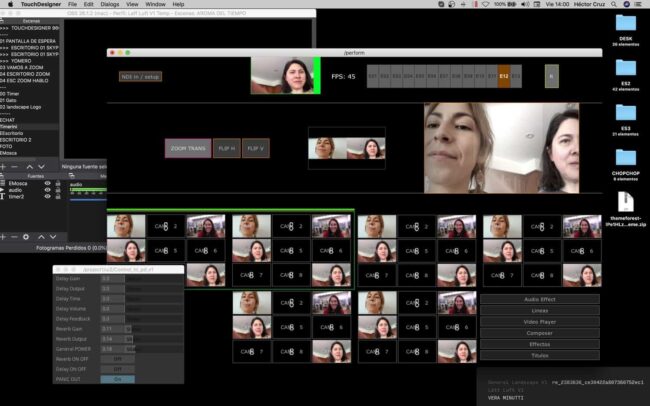
Task: Open the CHOPCHOP folder on the desktop
Action: (x=625, y=158)
